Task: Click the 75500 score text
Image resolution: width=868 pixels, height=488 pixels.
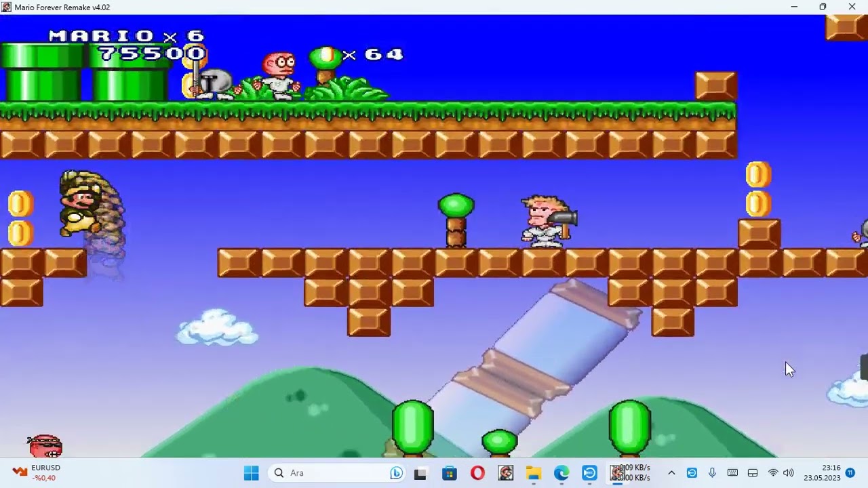Action: (x=152, y=54)
